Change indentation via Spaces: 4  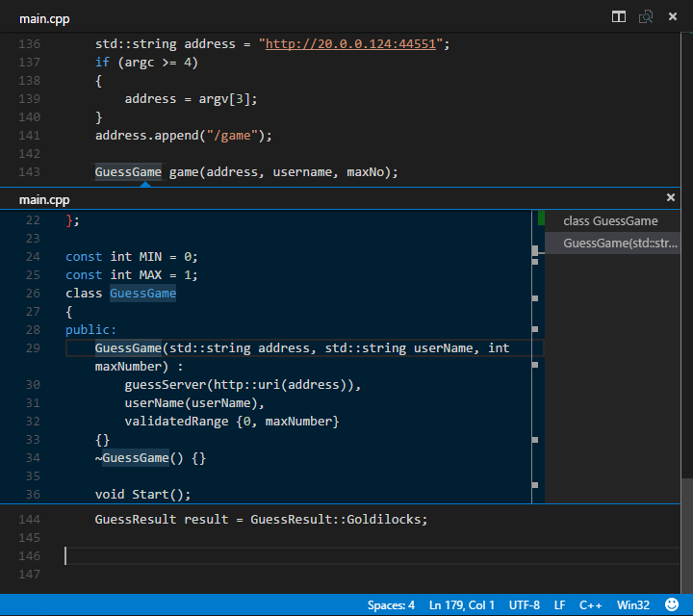click(391, 605)
